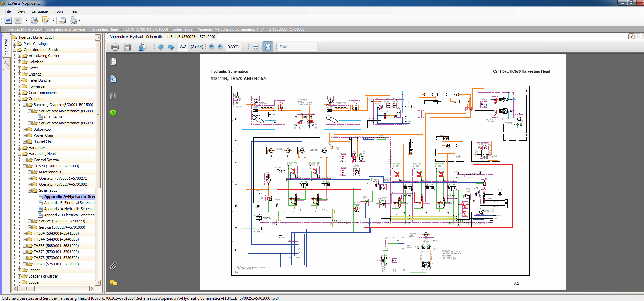Open the comments panel icon

[x=113, y=283]
